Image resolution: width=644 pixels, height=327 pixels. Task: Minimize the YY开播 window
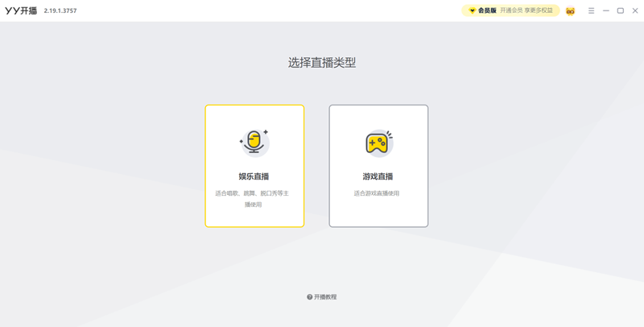click(606, 10)
